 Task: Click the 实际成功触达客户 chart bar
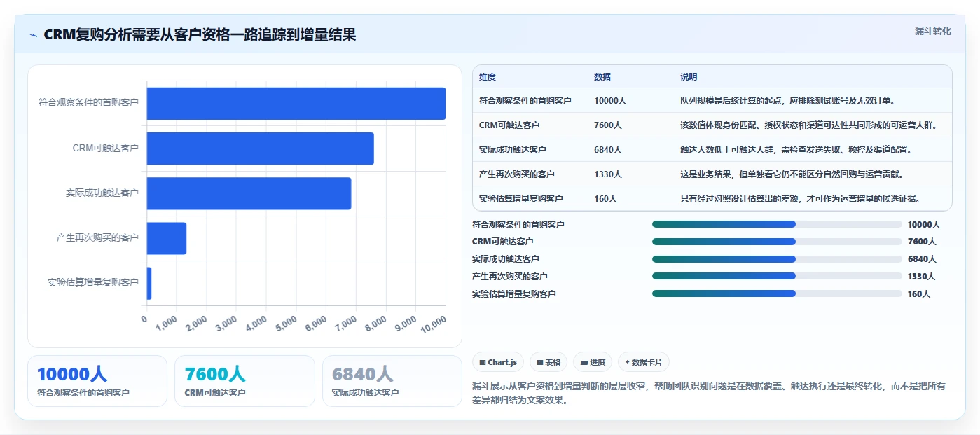249,193
